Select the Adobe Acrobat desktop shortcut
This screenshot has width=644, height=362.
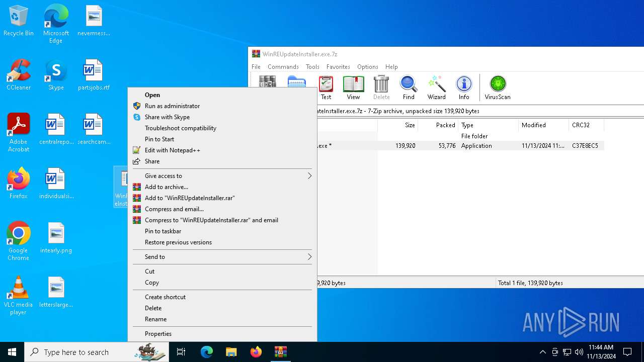(x=19, y=133)
